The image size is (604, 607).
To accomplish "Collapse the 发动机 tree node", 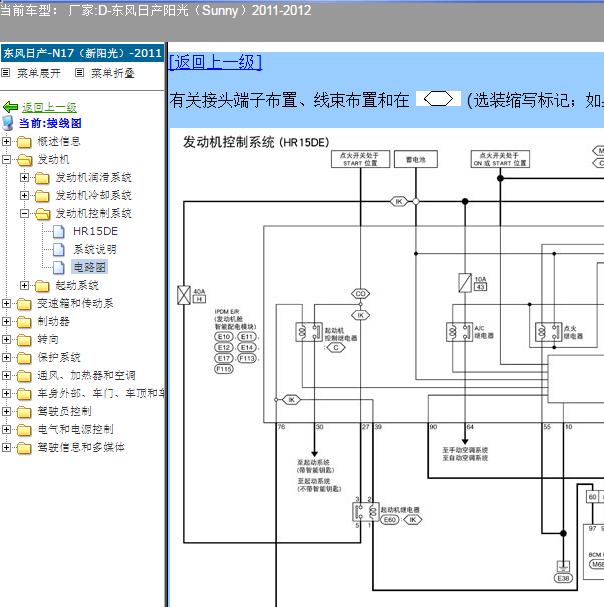I will [x=6, y=159].
